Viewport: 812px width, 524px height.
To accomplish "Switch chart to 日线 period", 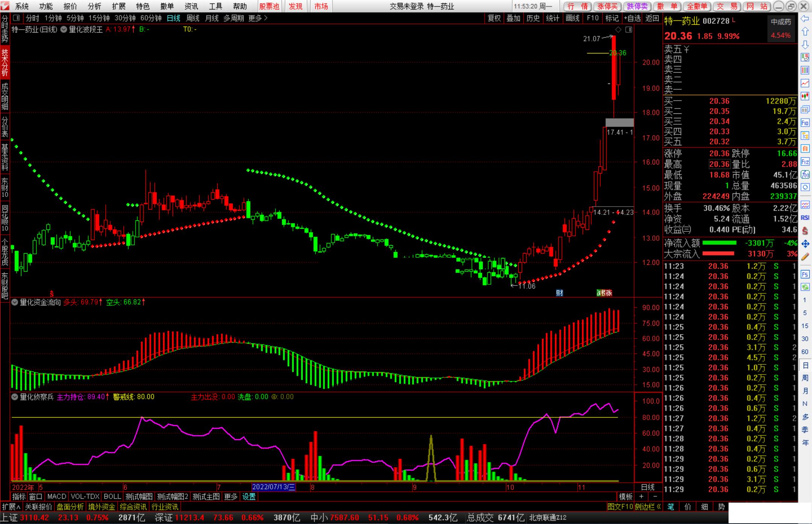I will coord(173,18).
